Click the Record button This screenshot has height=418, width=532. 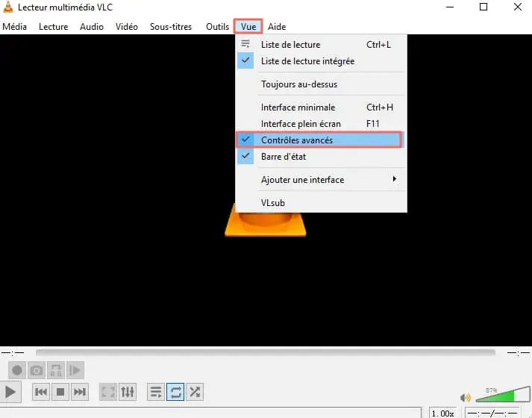(x=17, y=369)
